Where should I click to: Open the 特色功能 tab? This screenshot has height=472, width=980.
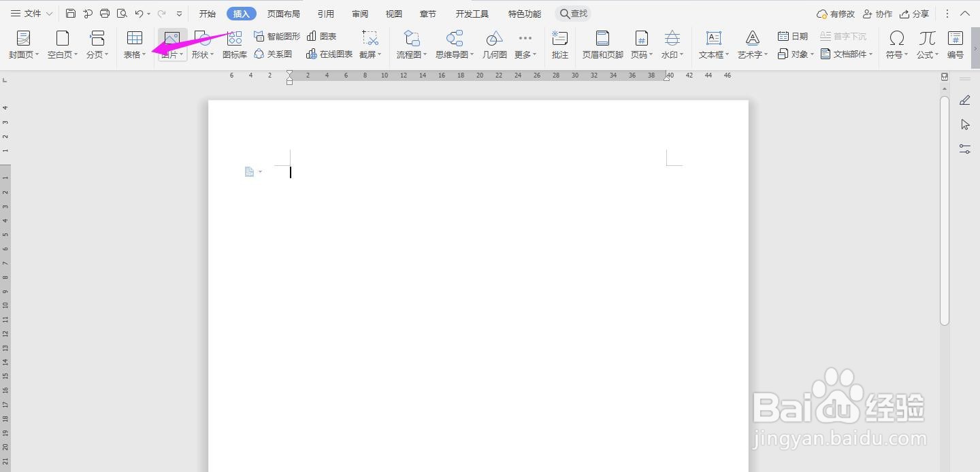[525, 14]
